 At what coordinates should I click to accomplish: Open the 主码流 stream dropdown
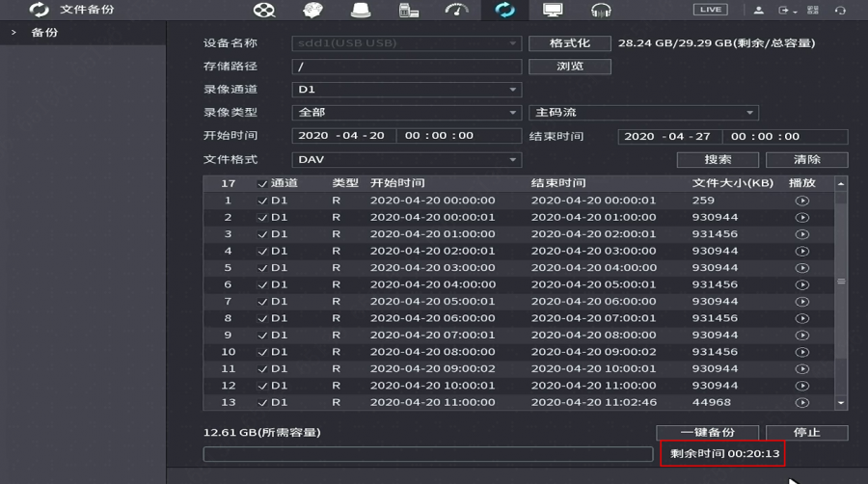coord(643,112)
